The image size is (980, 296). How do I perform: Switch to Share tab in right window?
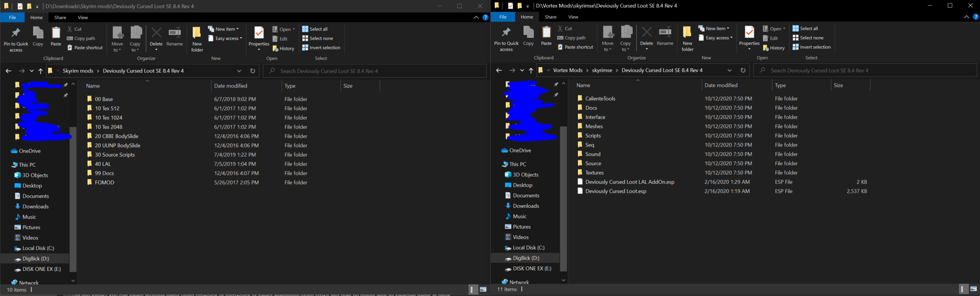[551, 17]
